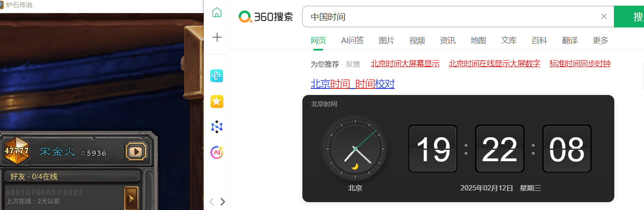This screenshot has width=644, height=210.
Task: Open the yellow star favorites icon
Action: pyautogui.click(x=217, y=102)
